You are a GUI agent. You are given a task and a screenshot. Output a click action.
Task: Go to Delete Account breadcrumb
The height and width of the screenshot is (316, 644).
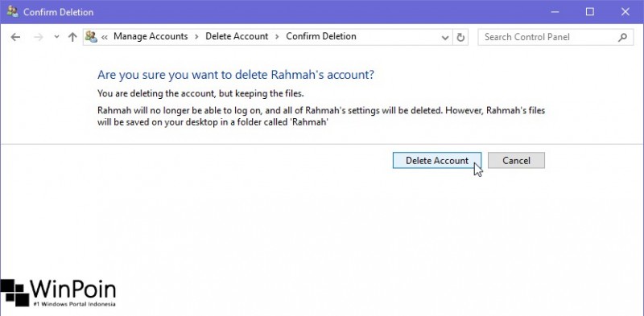[x=237, y=36]
